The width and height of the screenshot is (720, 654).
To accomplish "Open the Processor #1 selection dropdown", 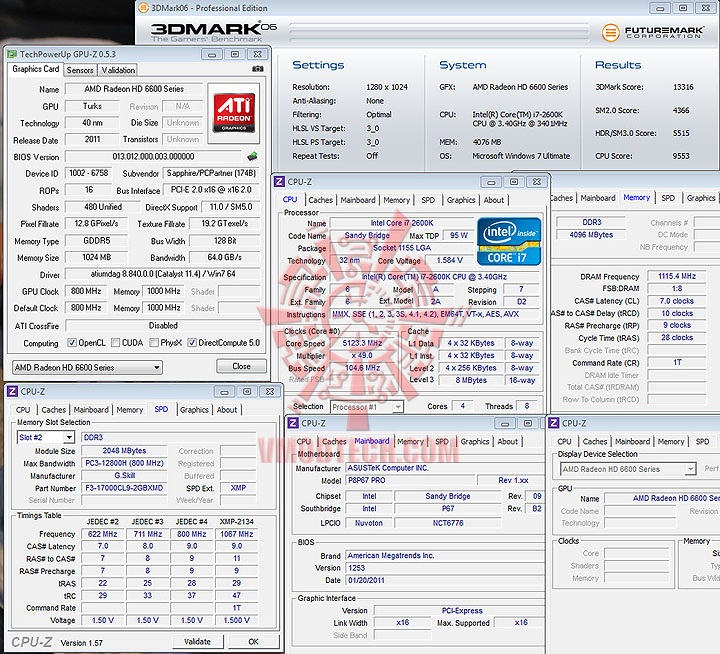I will pyautogui.click(x=367, y=407).
